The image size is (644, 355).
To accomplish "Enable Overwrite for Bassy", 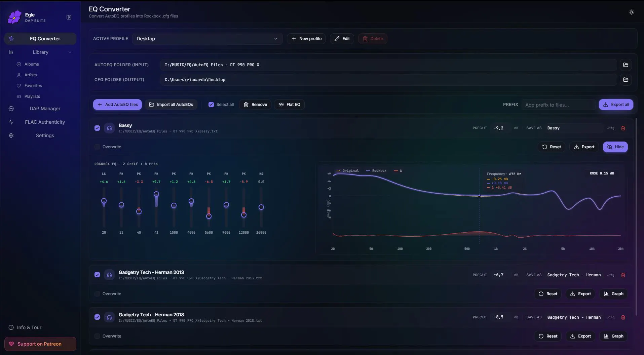I will tap(97, 147).
